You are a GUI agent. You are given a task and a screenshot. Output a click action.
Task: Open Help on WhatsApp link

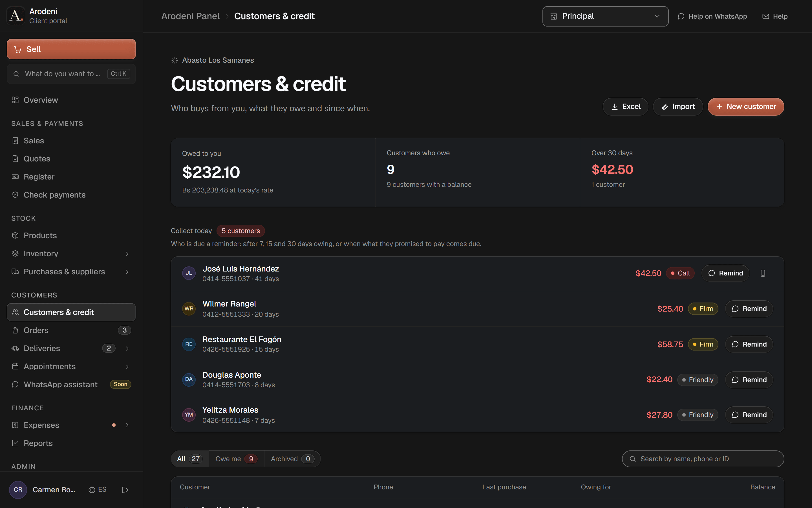(x=712, y=16)
